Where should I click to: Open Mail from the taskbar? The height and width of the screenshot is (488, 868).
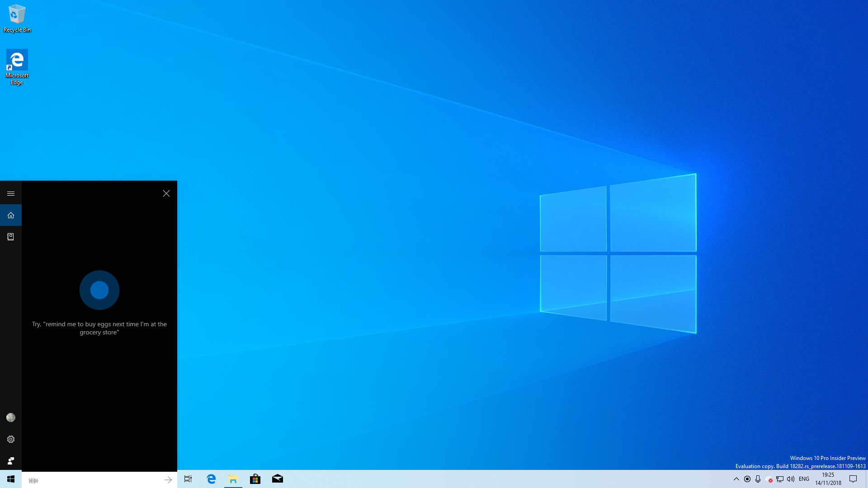(278, 480)
